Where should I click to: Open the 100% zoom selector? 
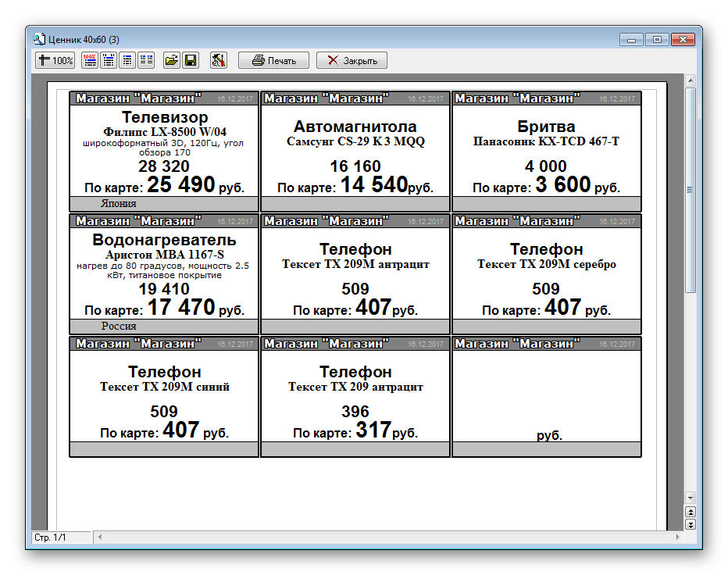coord(55,60)
